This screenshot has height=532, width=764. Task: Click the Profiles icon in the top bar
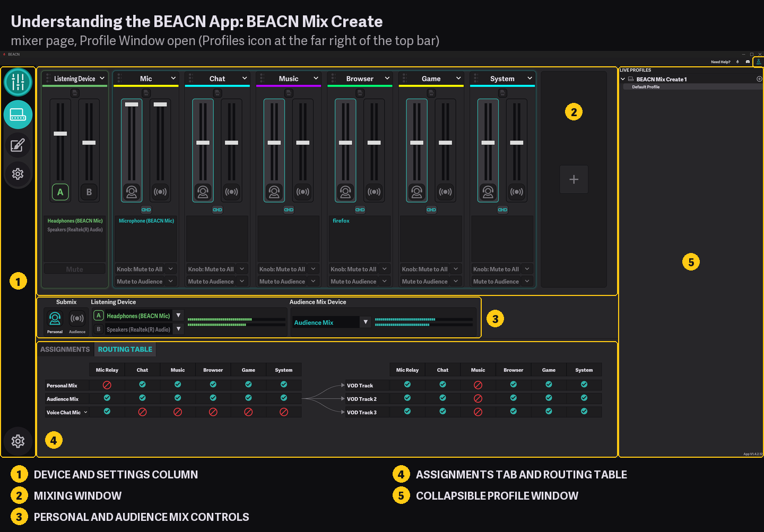(758, 62)
